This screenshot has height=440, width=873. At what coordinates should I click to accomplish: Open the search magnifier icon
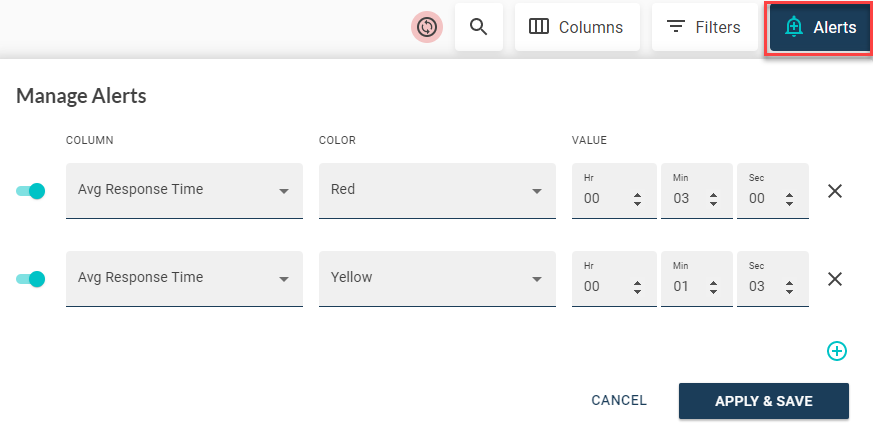478,27
